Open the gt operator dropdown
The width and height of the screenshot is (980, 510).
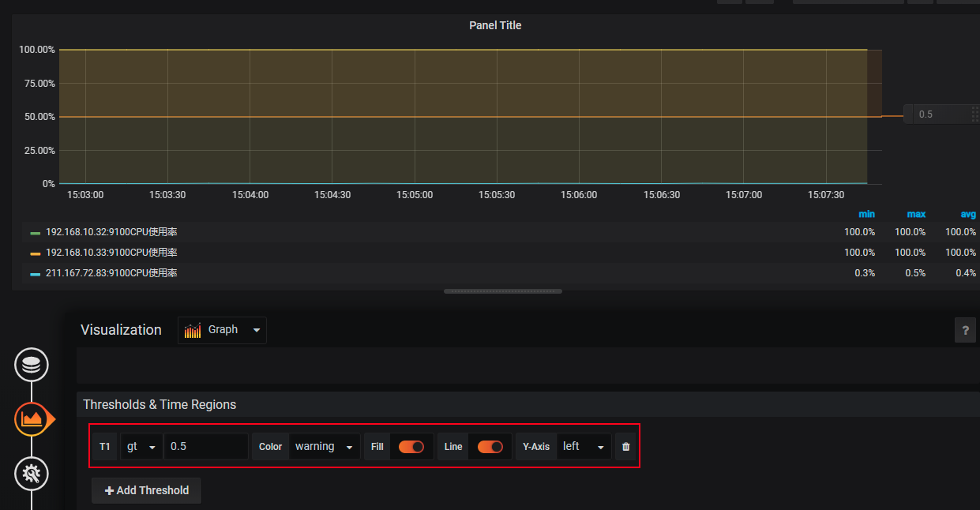coord(141,447)
